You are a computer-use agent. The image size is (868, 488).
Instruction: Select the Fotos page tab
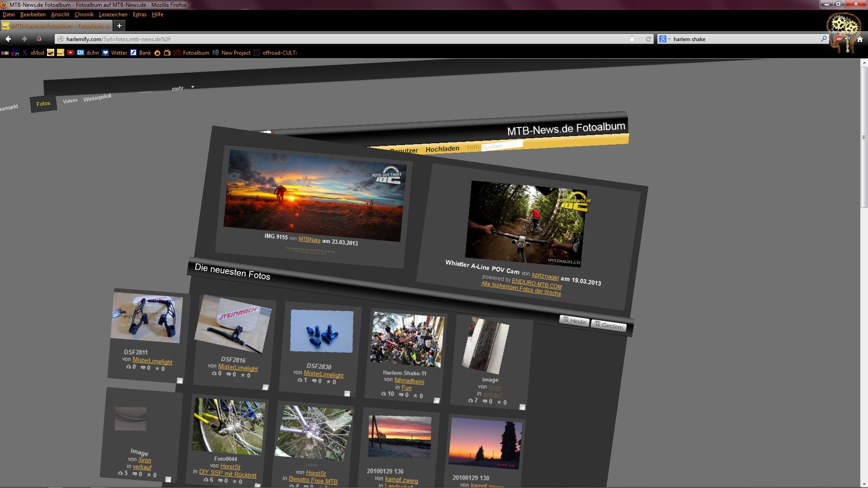click(x=43, y=104)
